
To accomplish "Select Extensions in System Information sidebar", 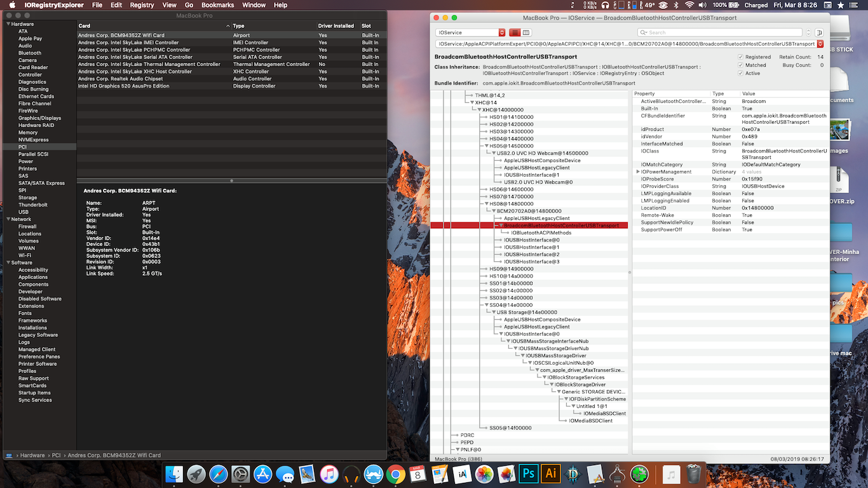I will [x=31, y=306].
